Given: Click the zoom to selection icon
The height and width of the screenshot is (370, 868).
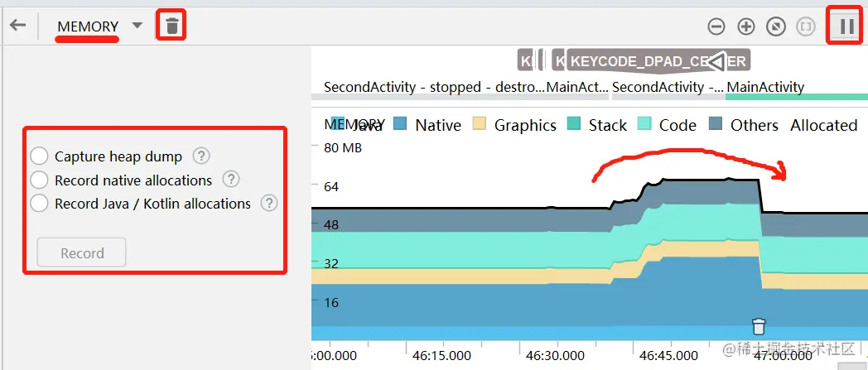Looking at the screenshot, I should pos(805,26).
